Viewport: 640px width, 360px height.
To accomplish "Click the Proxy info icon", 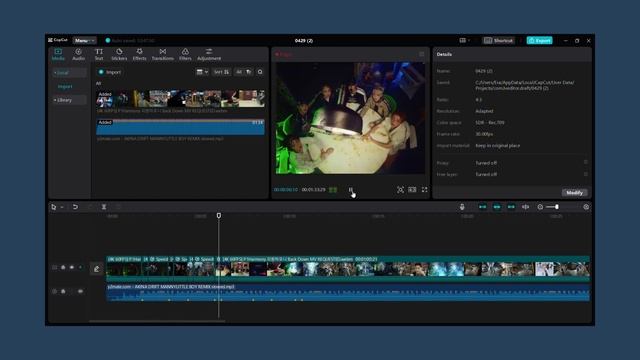I will [x=586, y=162].
